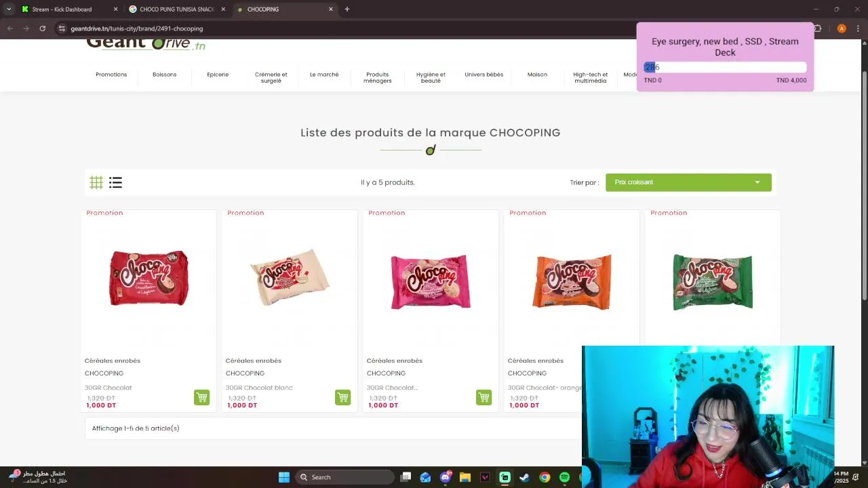
Task: Click the donation goal progress bar
Action: pos(725,67)
